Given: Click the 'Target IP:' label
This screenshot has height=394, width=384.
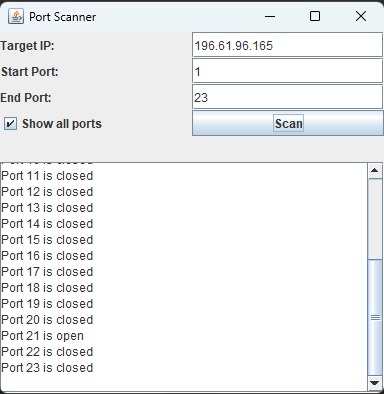Looking at the screenshot, I should click(27, 45).
